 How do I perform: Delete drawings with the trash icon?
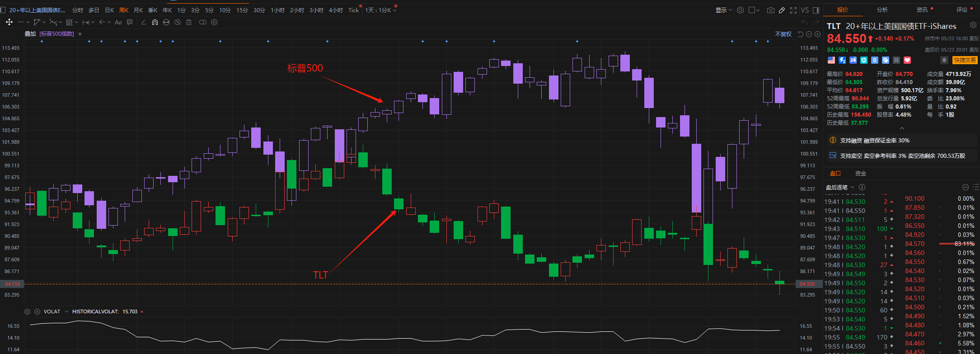[189, 22]
